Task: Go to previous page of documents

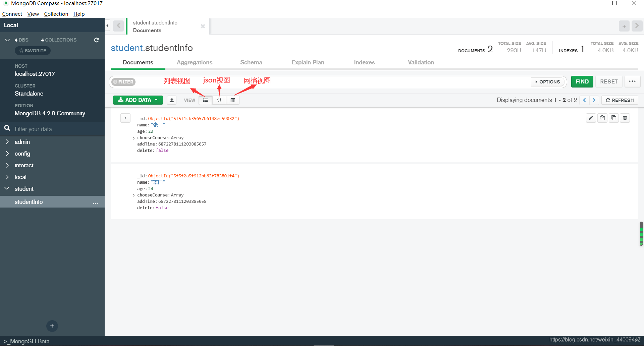Action: (584, 100)
